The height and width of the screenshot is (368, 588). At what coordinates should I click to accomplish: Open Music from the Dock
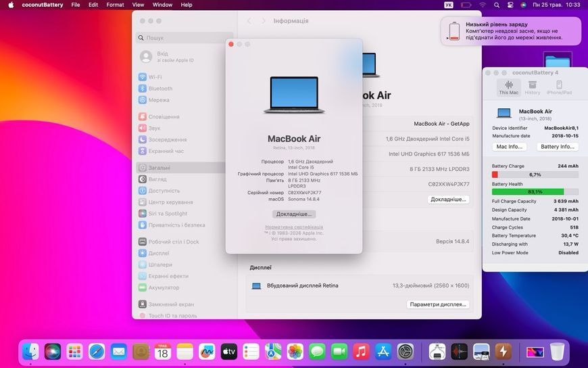[x=361, y=352]
